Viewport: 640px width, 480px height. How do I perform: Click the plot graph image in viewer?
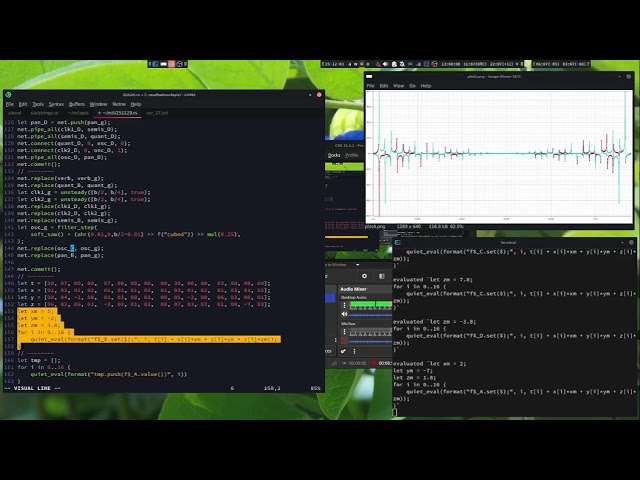coord(500,155)
